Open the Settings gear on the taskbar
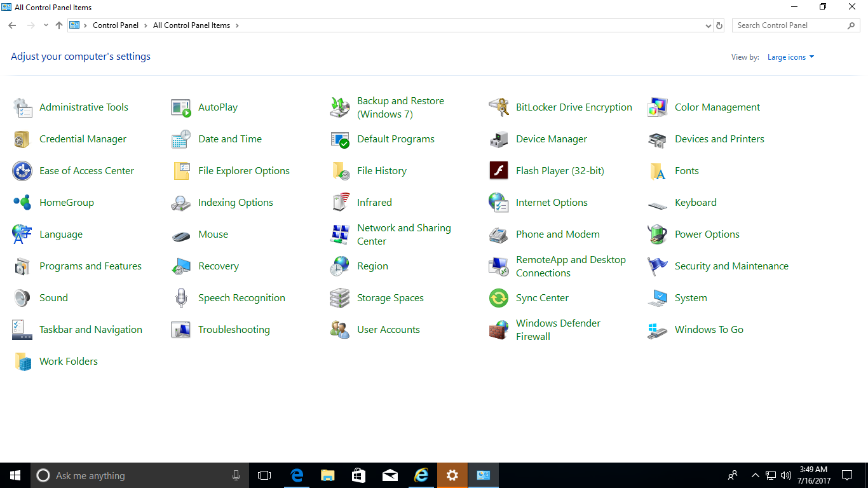This screenshot has width=868, height=488. tap(452, 475)
